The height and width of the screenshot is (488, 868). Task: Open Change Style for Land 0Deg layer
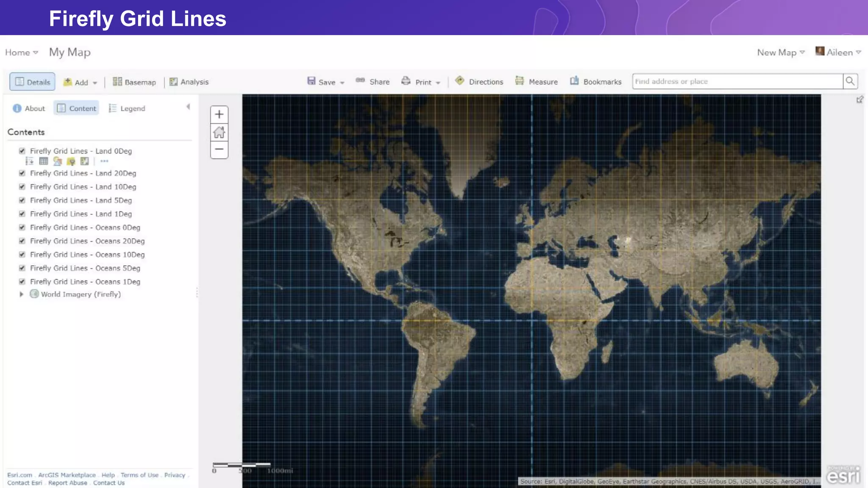pyautogui.click(x=57, y=161)
